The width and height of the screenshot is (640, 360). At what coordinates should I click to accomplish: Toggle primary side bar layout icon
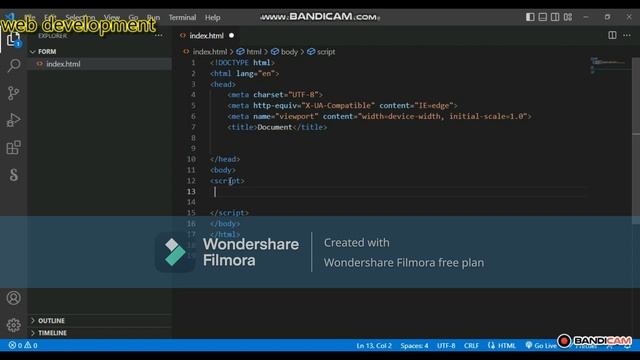[530, 17]
